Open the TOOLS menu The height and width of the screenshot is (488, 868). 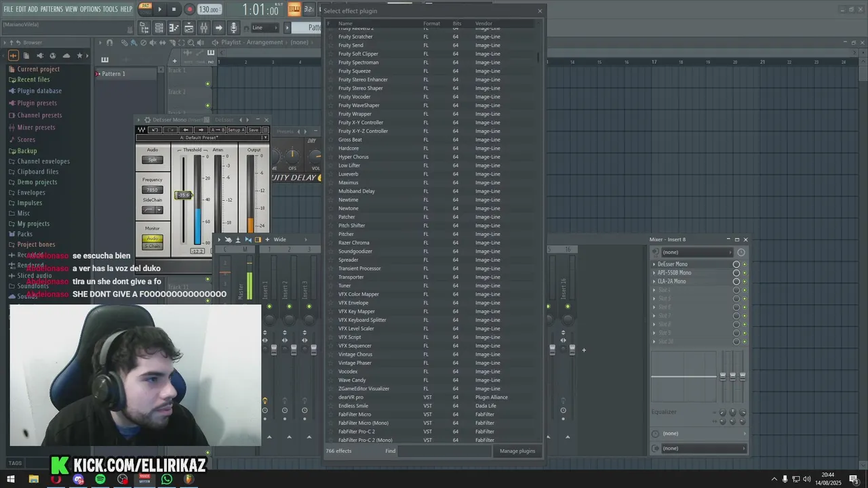point(111,9)
